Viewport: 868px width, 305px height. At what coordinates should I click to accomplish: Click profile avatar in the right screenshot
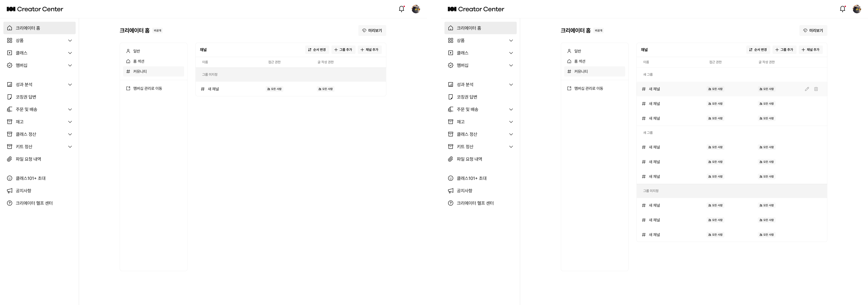click(857, 9)
